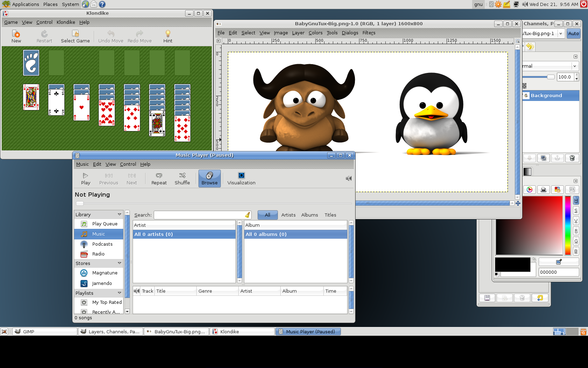Duplicate the layer in GIMP's Layers panel

[x=543, y=158]
